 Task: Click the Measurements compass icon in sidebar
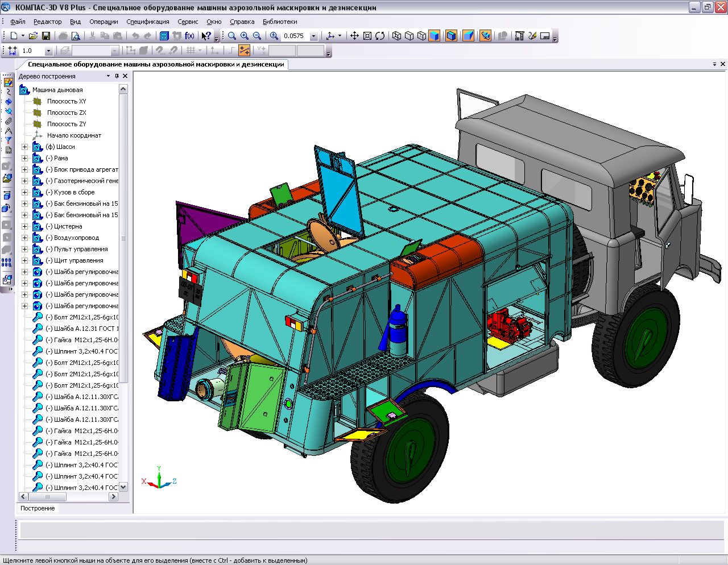point(8,131)
